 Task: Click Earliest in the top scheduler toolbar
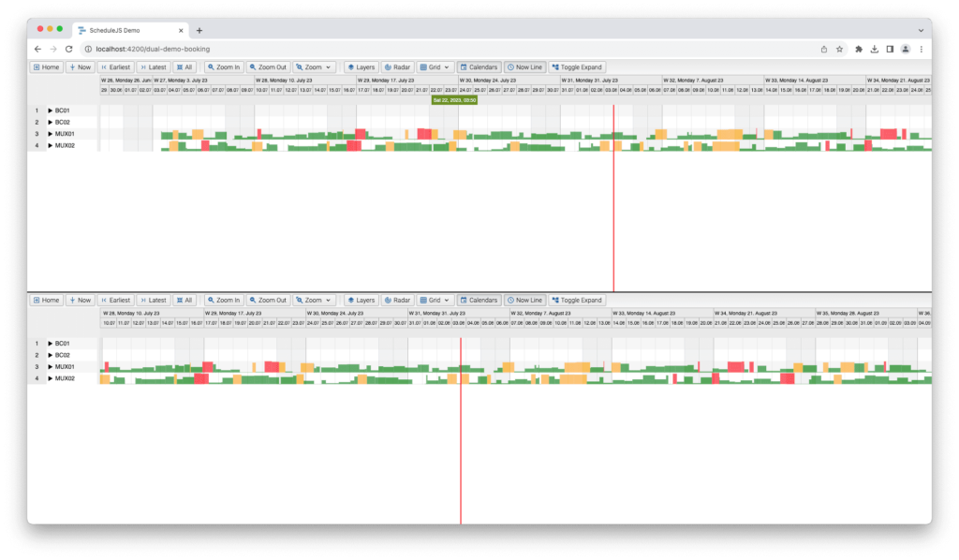coord(115,66)
